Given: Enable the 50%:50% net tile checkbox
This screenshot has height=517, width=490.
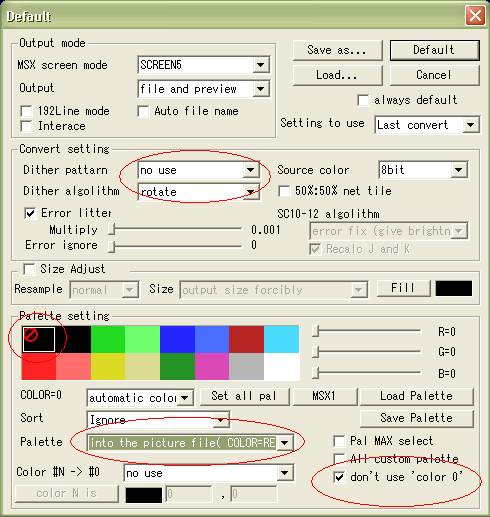Looking at the screenshot, I should point(284,191).
